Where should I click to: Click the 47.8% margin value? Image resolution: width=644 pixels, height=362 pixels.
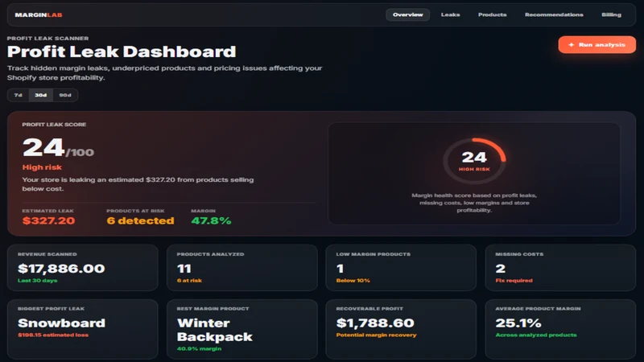click(211, 220)
